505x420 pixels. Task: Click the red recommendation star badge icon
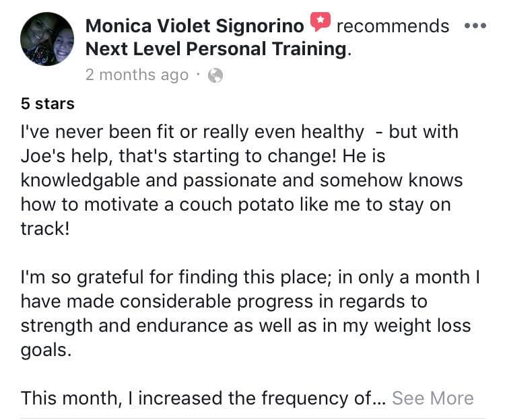pos(321,22)
